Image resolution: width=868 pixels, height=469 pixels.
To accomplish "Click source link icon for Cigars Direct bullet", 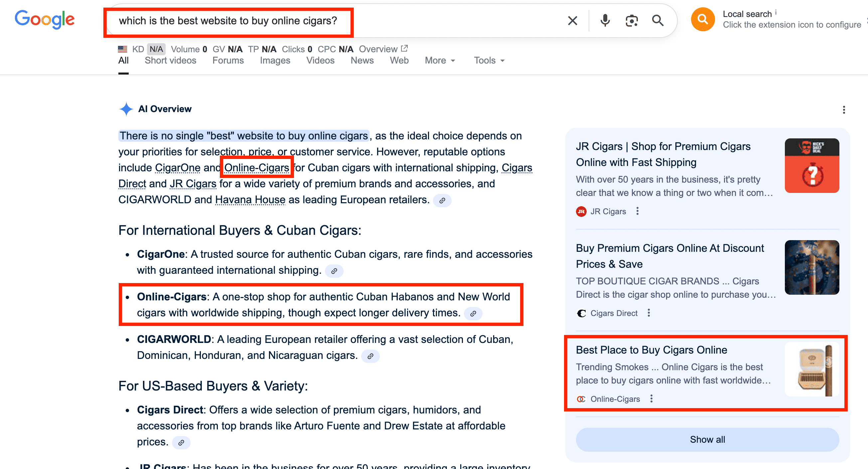I will coord(181,443).
